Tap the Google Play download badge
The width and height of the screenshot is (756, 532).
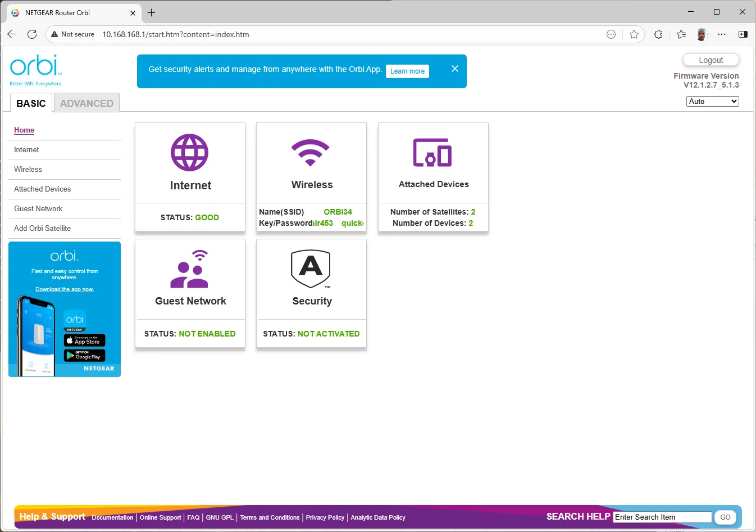pos(84,356)
